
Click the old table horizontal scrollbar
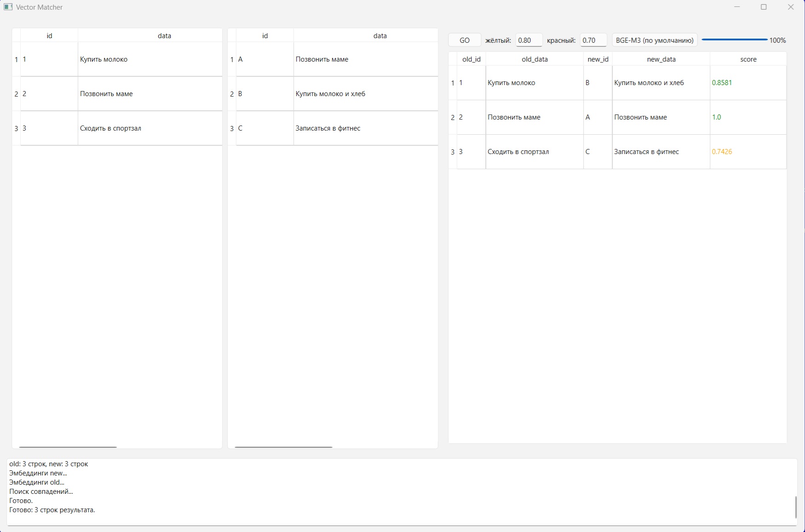[68, 446]
